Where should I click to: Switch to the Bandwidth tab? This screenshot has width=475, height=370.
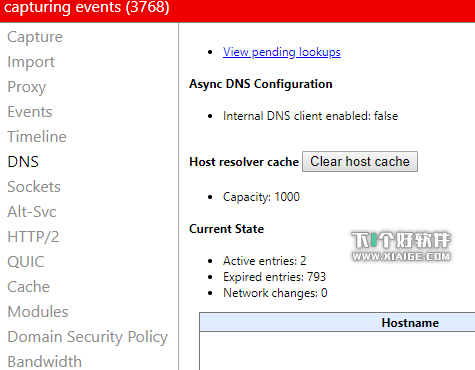click(x=44, y=362)
